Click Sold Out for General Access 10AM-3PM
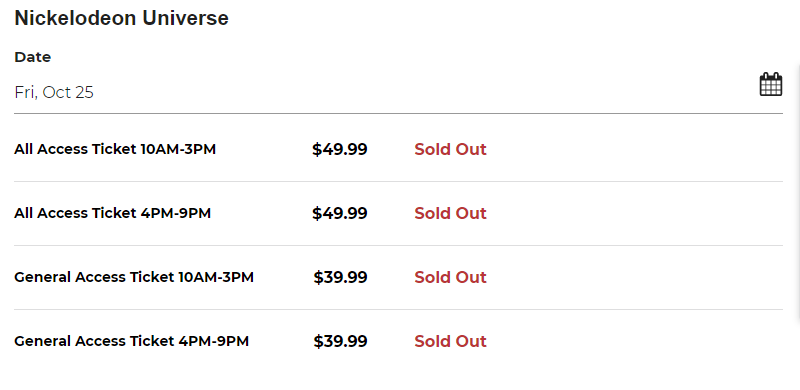The height and width of the screenshot is (390, 800). click(x=450, y=277)
